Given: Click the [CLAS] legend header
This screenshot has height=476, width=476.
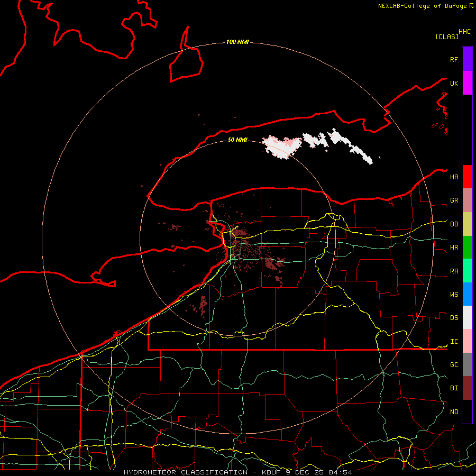Looking at the screenshot, I should (x=447, y=36).
